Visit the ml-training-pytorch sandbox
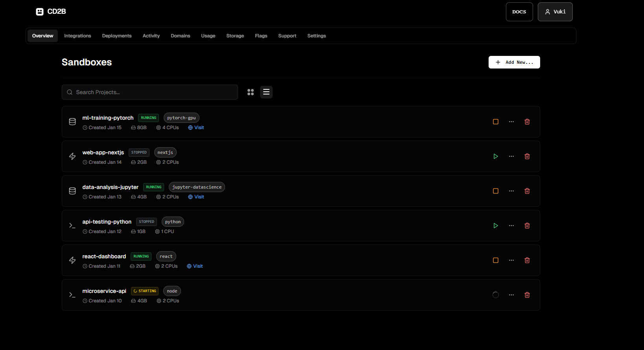This screenshot has width=644, height=350. click(196, 128)
